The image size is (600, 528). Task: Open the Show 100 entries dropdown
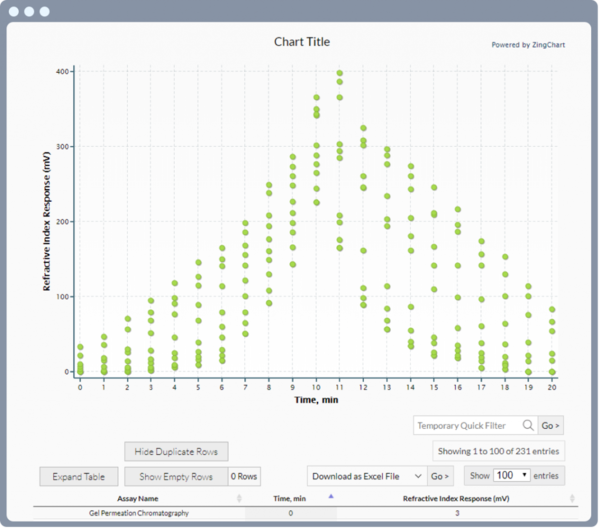(511, 475)
